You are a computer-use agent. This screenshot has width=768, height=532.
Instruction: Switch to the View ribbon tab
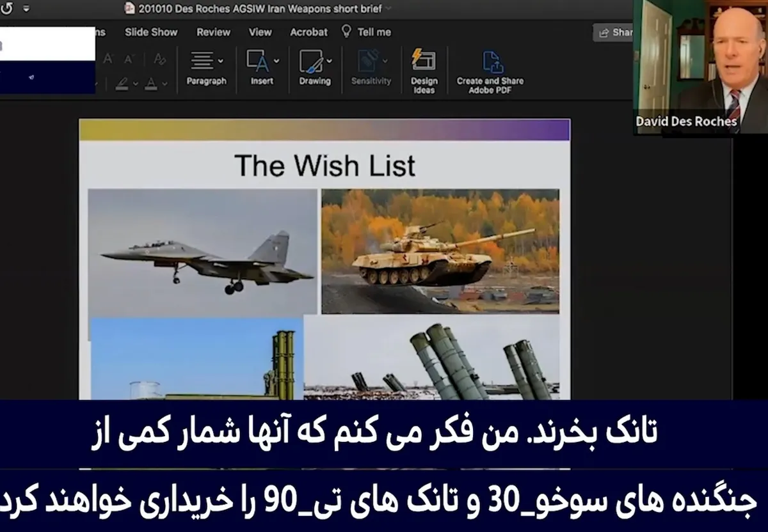click(260, 32)
